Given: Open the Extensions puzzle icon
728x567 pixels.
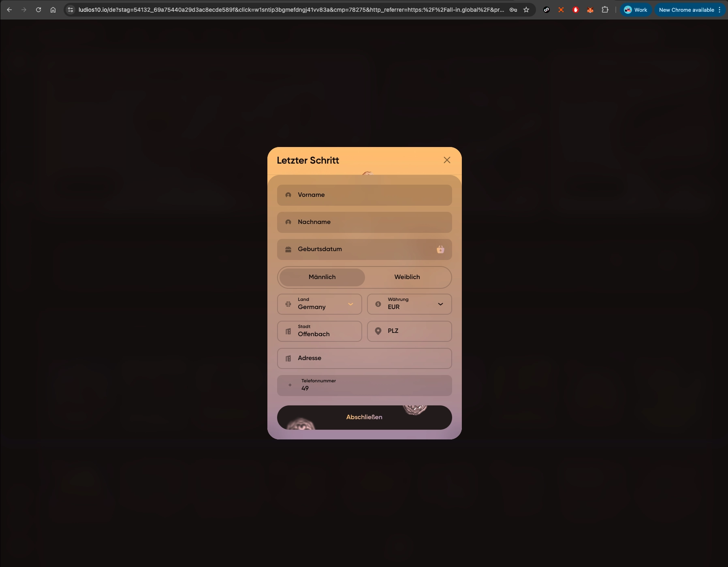Looking at the screenshot, I should pyautogui.click(x=605, y=10).
